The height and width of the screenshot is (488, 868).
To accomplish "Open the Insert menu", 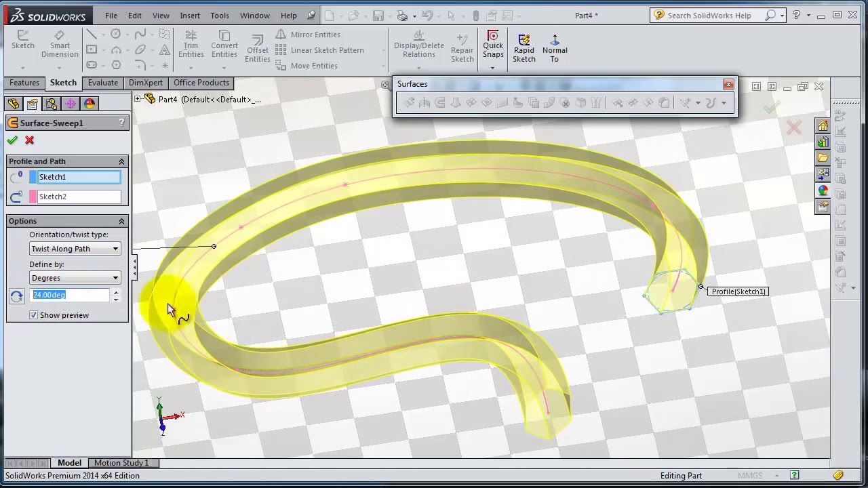I will point(190,15).
